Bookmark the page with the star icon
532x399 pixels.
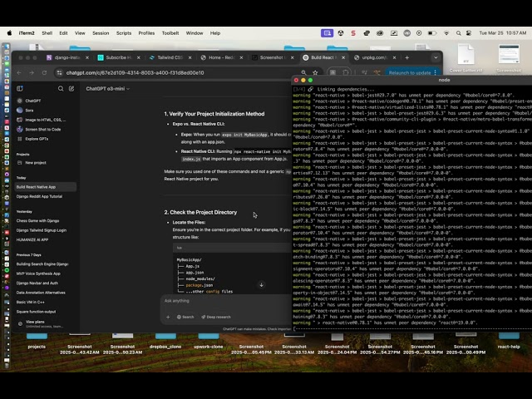pos(315,72)
